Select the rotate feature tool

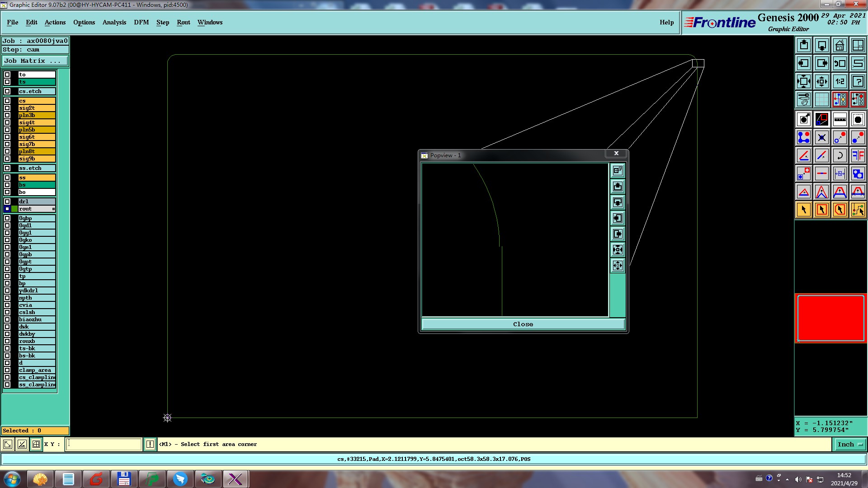point(840,155)
